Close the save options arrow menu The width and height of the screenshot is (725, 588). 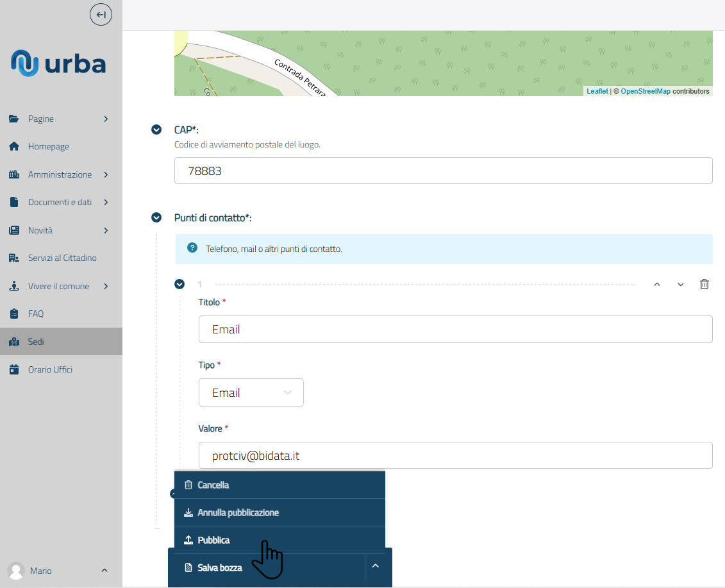coord(376,566)
